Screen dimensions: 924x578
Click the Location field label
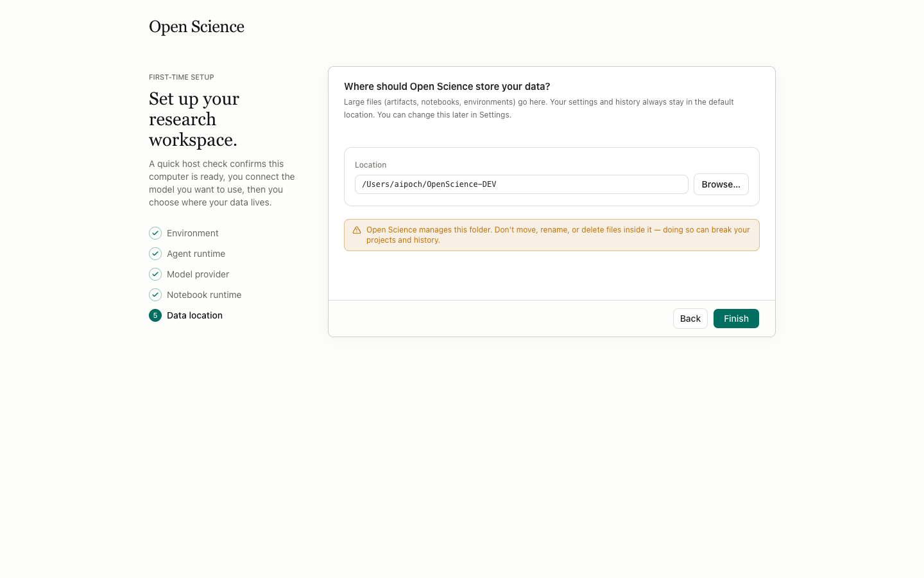[371, 165]
